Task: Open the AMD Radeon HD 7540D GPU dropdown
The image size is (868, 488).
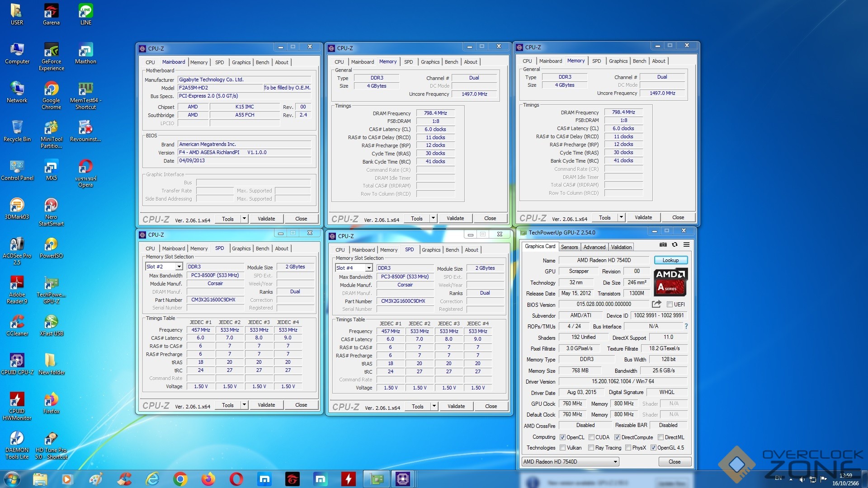Action: (615, 462)
